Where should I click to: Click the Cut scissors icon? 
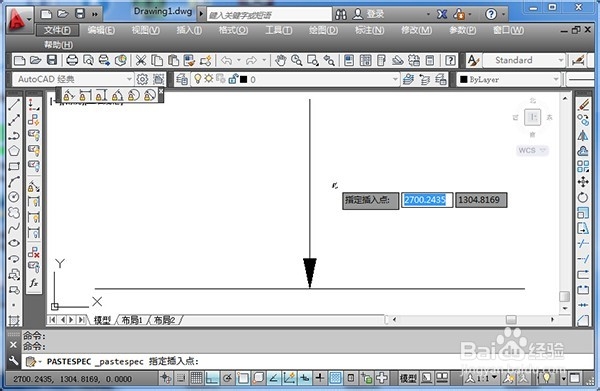coord(141,60)
